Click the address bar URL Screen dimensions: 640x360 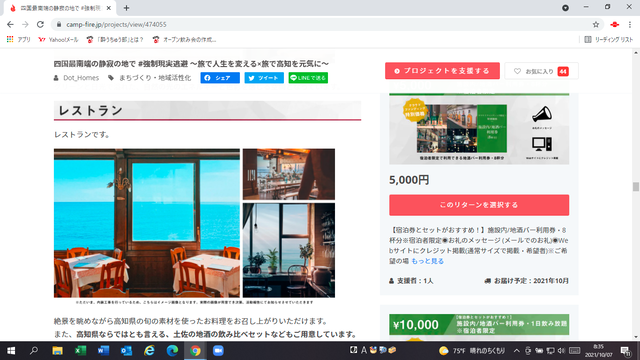coord(116,24)
